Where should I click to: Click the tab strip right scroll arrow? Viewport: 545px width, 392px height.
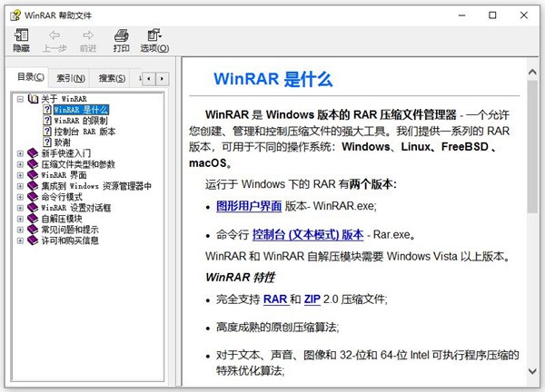coord(162,79)
